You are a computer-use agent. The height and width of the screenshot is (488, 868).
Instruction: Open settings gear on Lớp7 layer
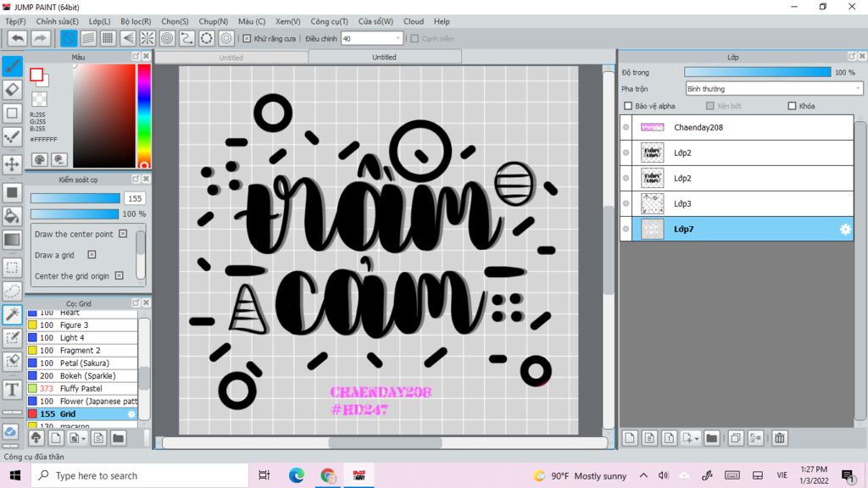coord(845,229)
